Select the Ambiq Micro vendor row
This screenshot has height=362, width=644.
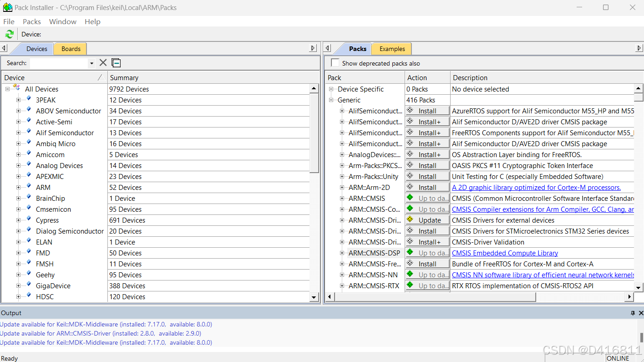coord(56,144)
